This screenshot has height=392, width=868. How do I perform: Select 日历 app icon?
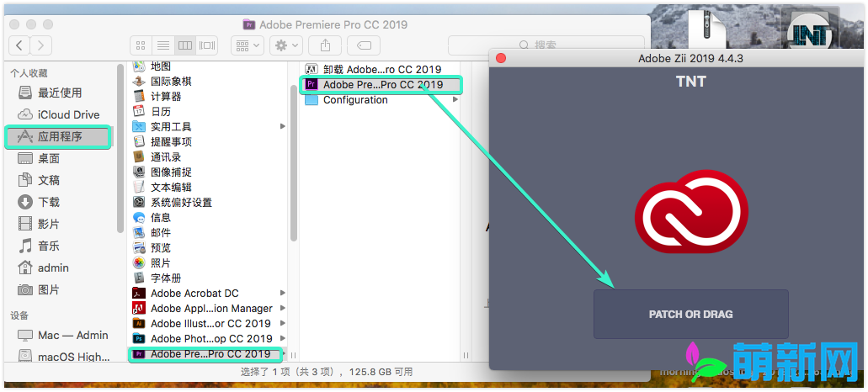pos(139,111)
